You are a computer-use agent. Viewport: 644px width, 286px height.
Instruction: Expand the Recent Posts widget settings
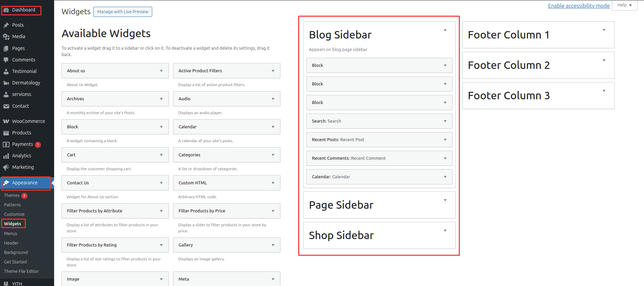tap(445, 140)
